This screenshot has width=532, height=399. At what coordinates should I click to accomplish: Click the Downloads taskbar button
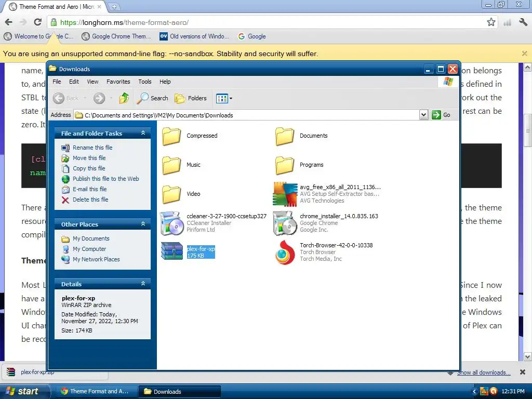[180, 392]
